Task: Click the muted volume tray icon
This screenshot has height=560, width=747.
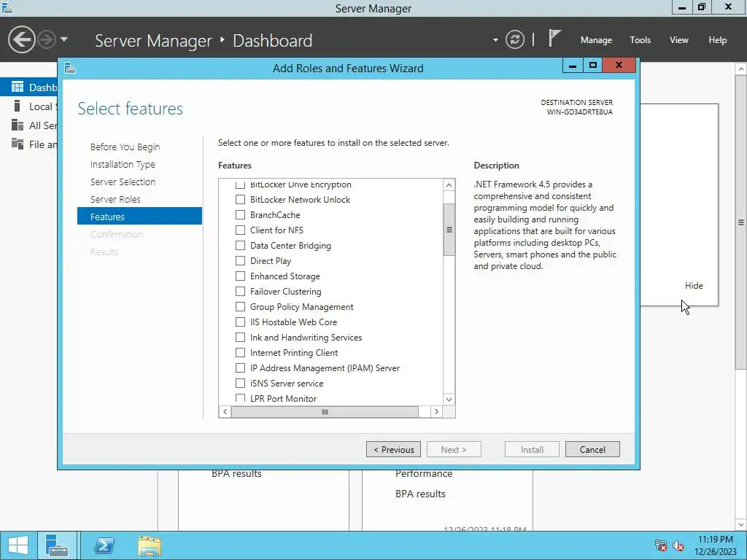Action: click(678, 545)
